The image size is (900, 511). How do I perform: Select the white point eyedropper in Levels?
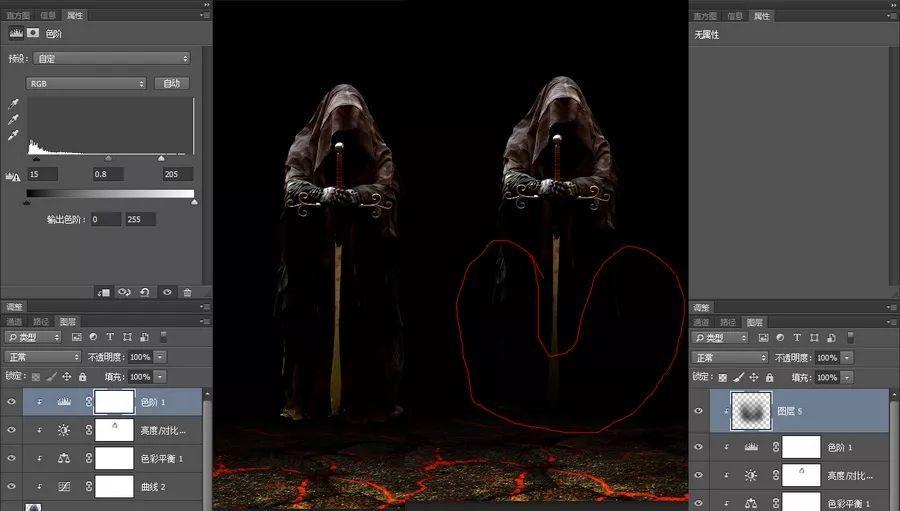click(13, 135)
